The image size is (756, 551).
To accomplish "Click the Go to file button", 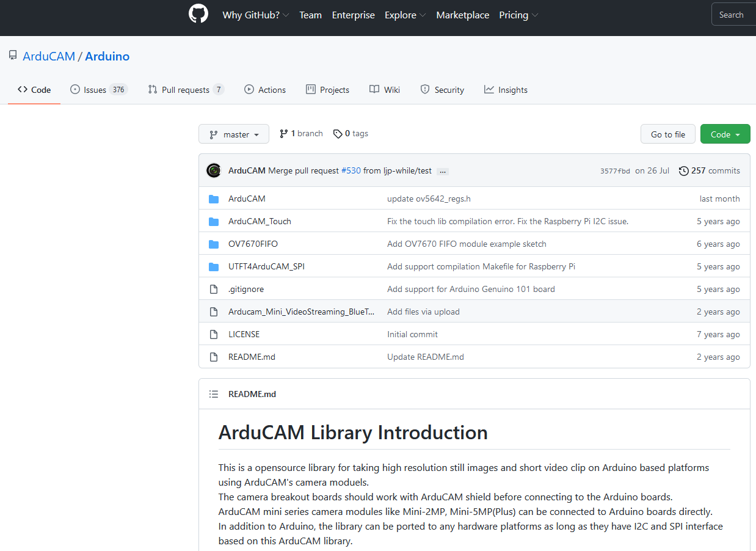I will pyautogui.click(x=668, y=134).
